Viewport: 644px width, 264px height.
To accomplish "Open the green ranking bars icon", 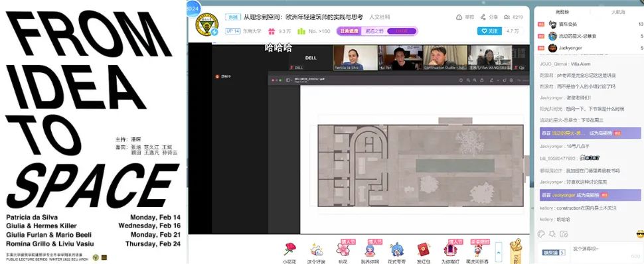I will [x=301, y=31].
